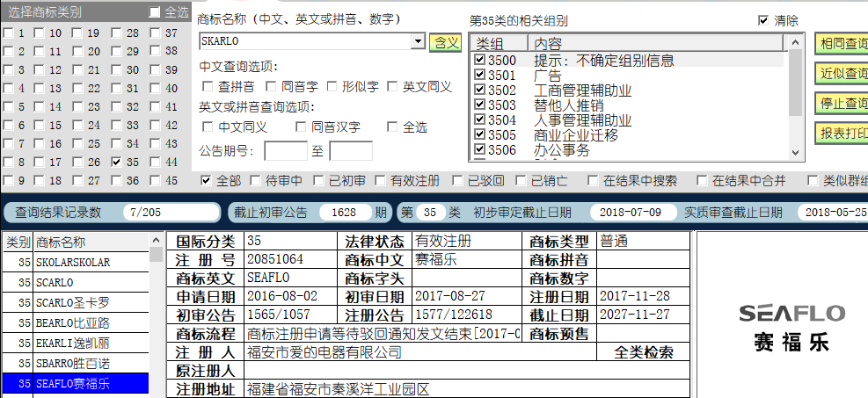Image resolution: width=868 pixels, height=398 pixels.
Task: Tick trademark class 1 checkbox
Action: tap(8, 33)
